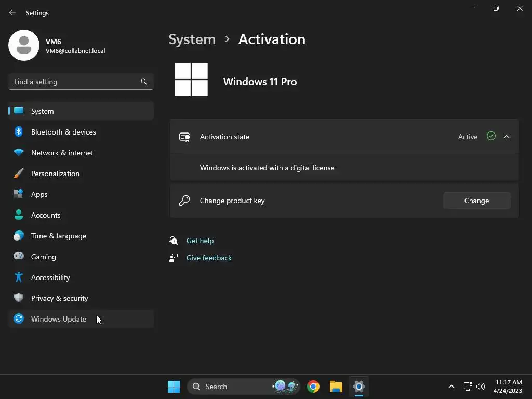Click the back arrow in Settings
This screenshot has height=399, width=532.
click(12, 12)
